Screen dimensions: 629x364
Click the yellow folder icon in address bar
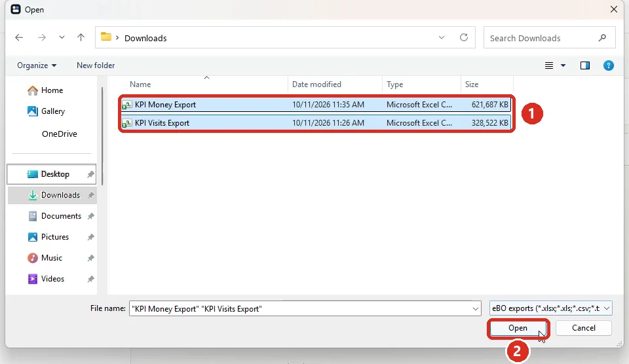click(106, 37)
